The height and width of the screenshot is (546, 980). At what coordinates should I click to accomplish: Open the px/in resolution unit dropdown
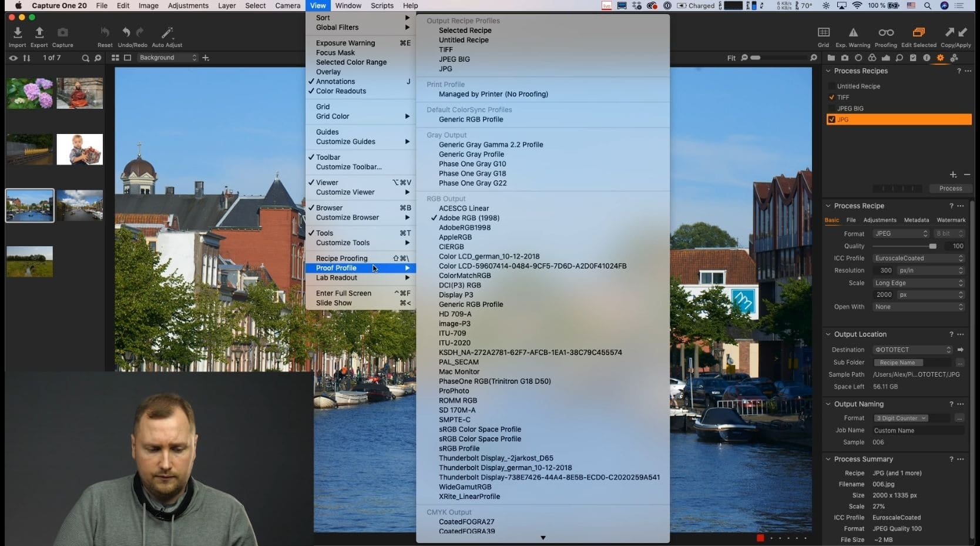[931, 271]
